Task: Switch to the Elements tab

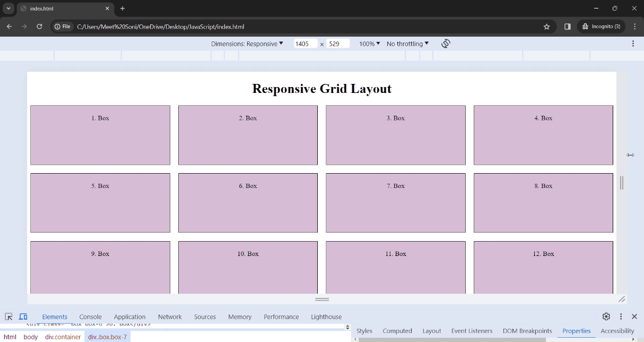Action: coord(55,317)
